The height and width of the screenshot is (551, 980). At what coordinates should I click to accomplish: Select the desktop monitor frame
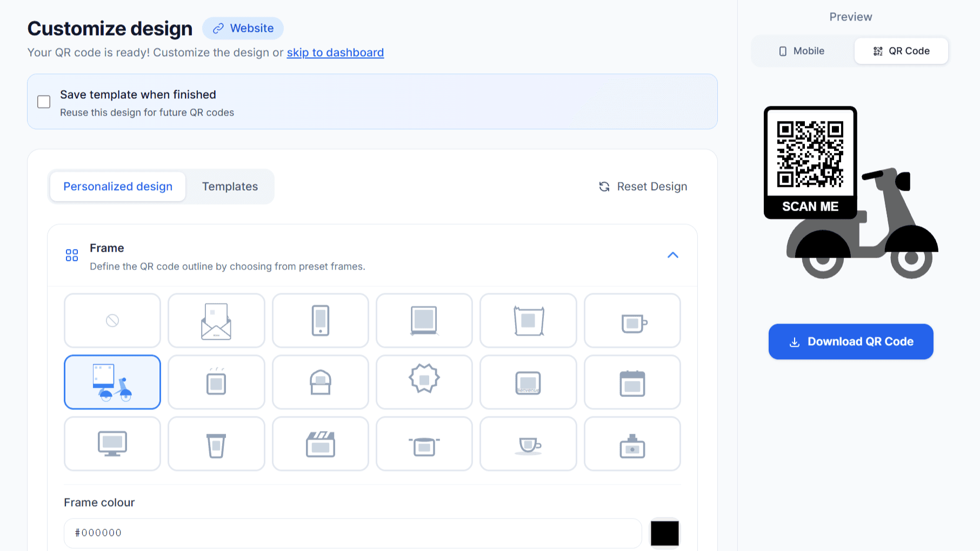point(112,444)
